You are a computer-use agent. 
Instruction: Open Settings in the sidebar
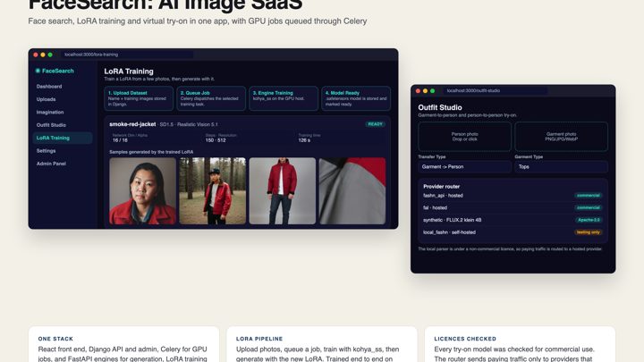[46, 151]
